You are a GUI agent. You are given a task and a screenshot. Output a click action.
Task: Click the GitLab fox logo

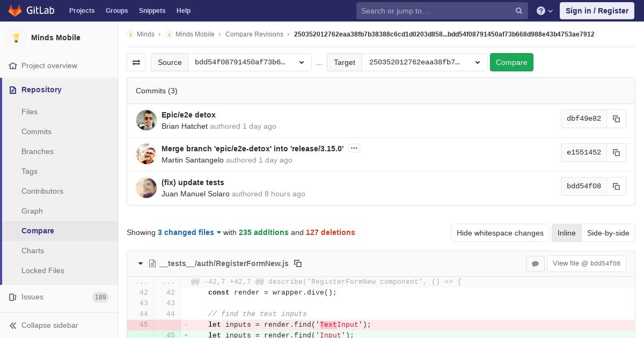pos(15,11)
